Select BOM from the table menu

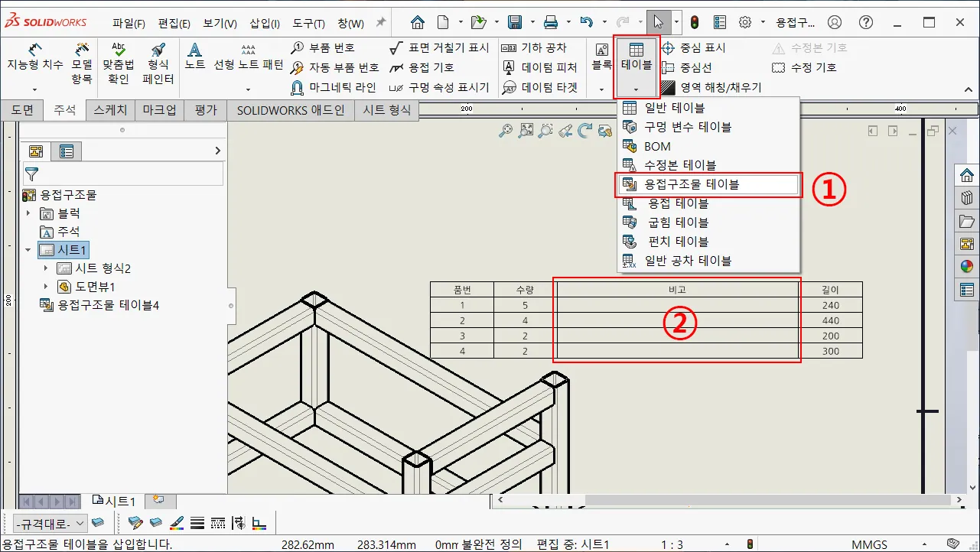708,146
